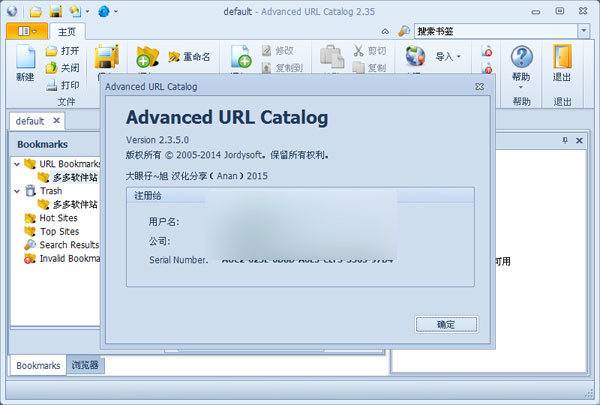The width and height of the screenshot is (600, 405).
Task: Click the paste clipboard icon
Action: pos(332,57)
